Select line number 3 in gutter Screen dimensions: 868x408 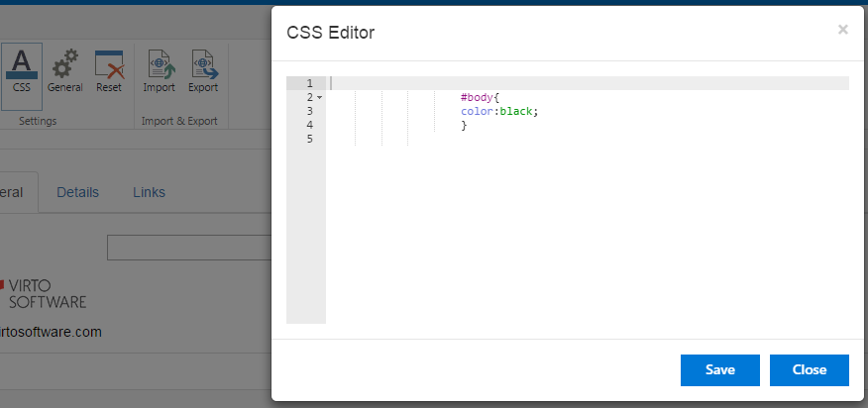(x=309, y=111)
